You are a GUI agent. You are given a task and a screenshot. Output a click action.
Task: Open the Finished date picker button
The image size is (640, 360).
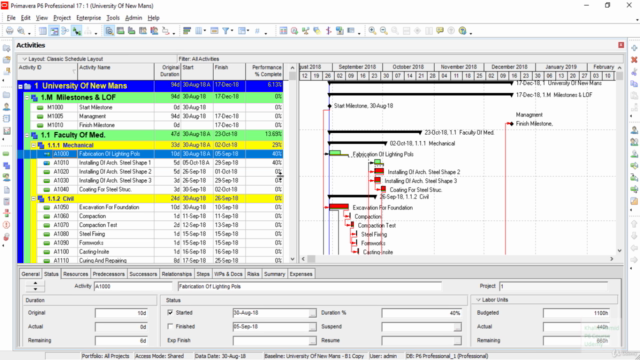312,327
